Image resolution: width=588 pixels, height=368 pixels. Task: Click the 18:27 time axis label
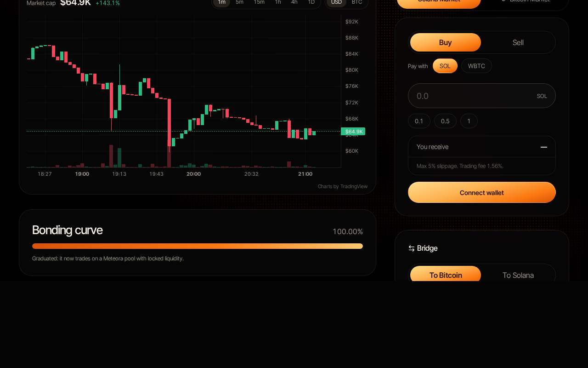pos(45,174)
